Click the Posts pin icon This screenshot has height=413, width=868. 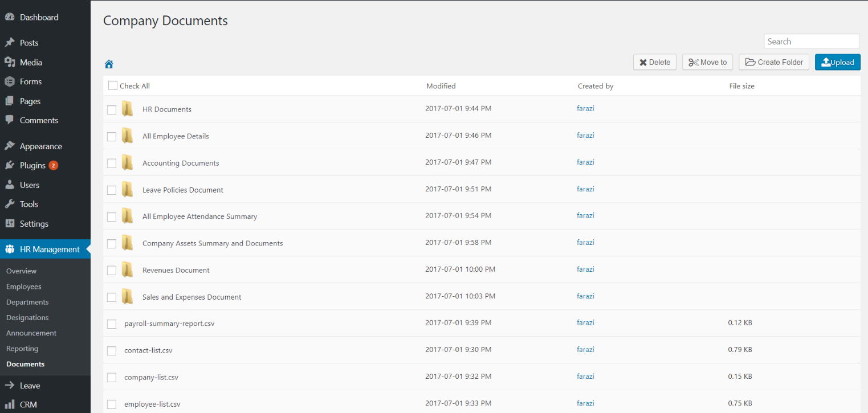click(10, 43)
